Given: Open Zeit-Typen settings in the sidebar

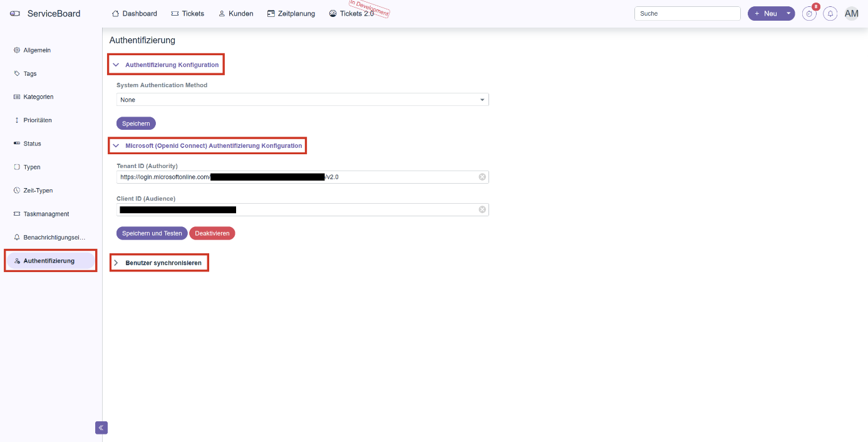Looking at the screenshot, I should pos(38,191).
